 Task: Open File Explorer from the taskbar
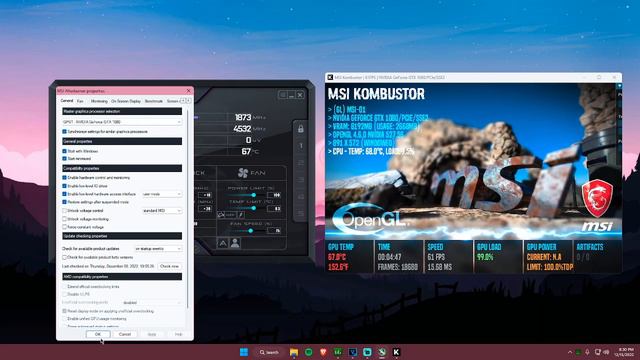[294, 352]
